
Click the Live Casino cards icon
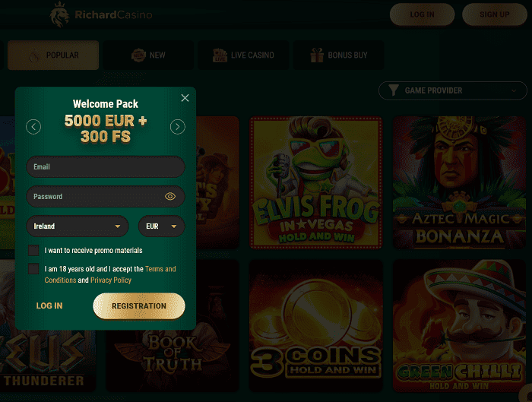click(220, 55)
